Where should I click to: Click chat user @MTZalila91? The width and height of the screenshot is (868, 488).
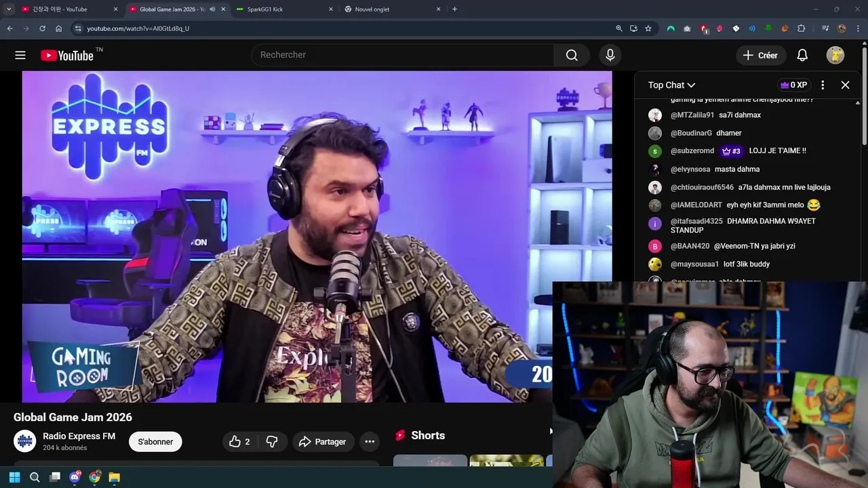(692, 115)
